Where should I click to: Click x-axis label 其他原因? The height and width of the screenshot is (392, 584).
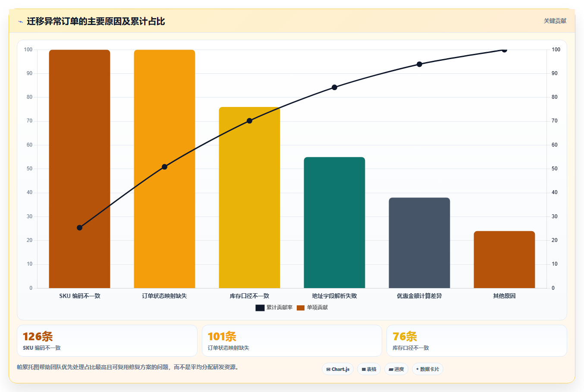(x=504, y=296)
